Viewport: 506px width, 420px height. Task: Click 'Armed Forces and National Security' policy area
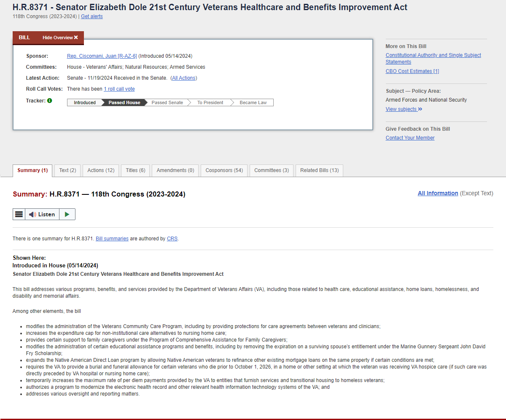pos(426,100)
